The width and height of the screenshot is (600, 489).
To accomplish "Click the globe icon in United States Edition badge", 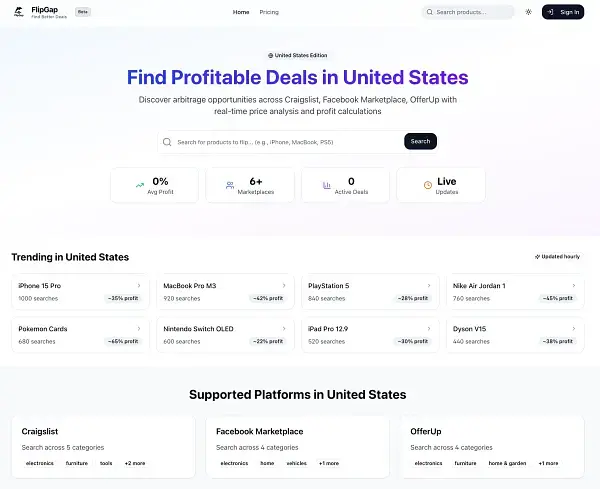I will [271, 55].
